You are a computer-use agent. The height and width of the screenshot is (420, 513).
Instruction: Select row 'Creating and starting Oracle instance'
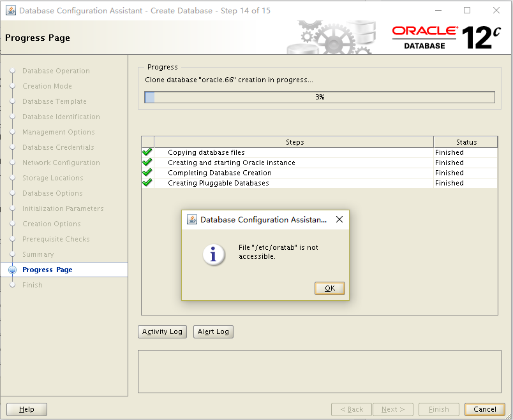[x=320, y=163]
